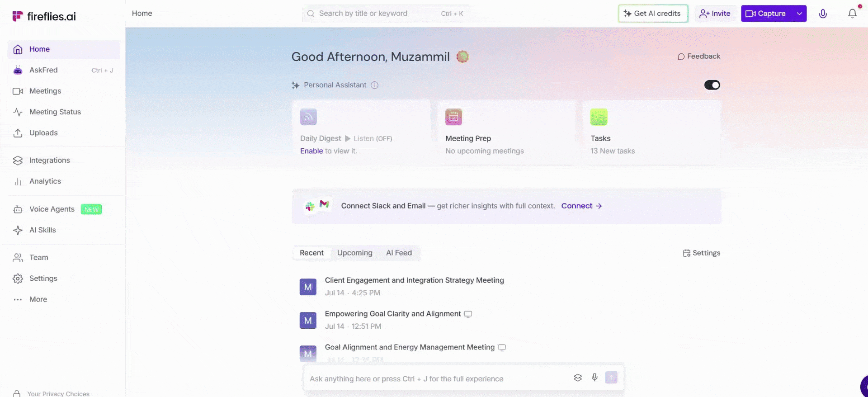Click No upcoming meetings text
The height and width of the screenshot is (397, 868).
485,151
